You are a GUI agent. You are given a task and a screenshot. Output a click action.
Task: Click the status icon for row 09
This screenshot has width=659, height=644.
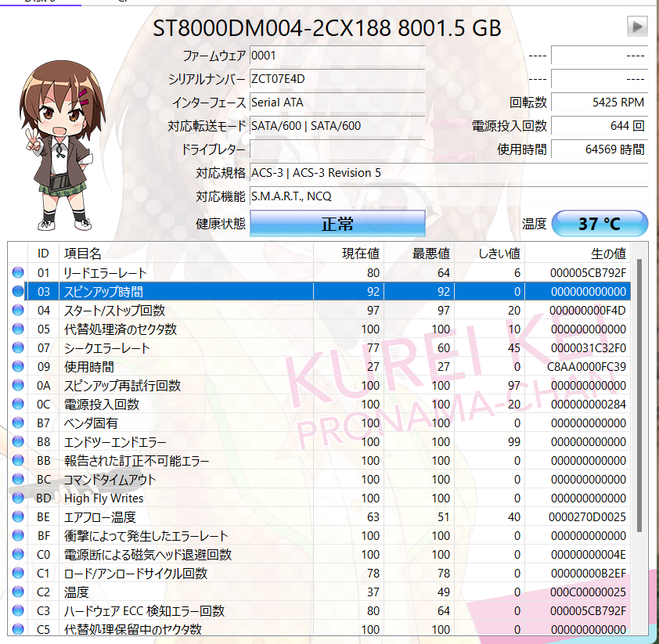18,366
